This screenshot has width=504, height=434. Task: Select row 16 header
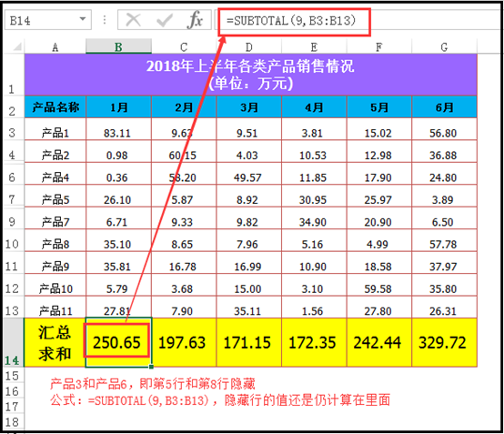click(x=12, y=391)
